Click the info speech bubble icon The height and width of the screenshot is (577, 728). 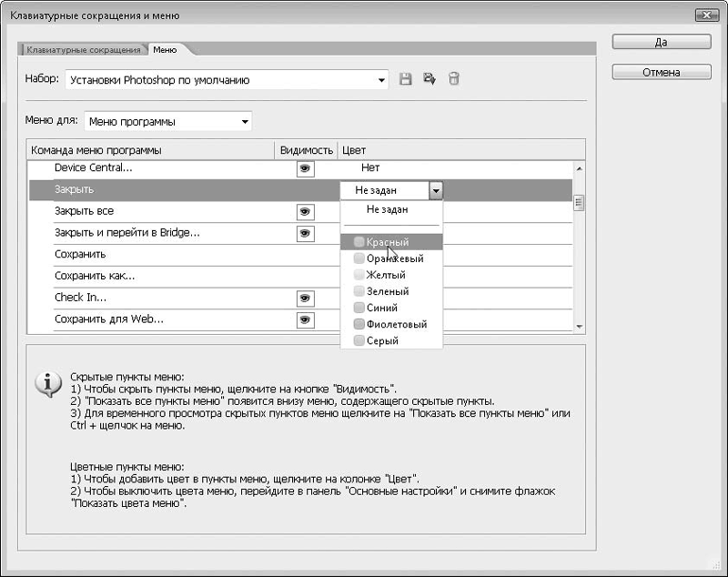coord(47,384)
